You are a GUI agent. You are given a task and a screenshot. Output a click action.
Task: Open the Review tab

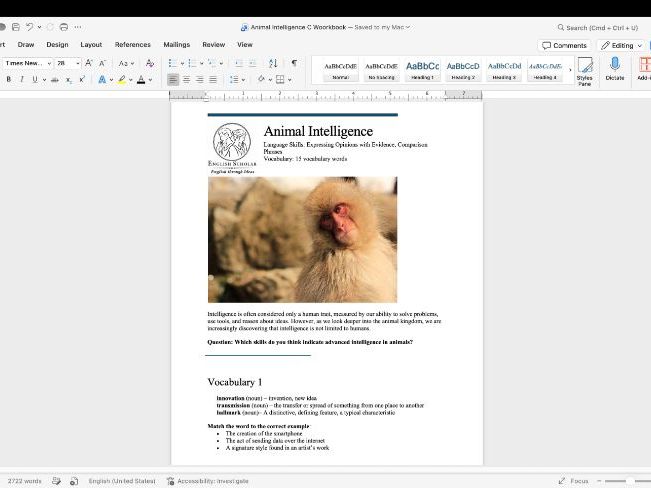coord(213,44)
